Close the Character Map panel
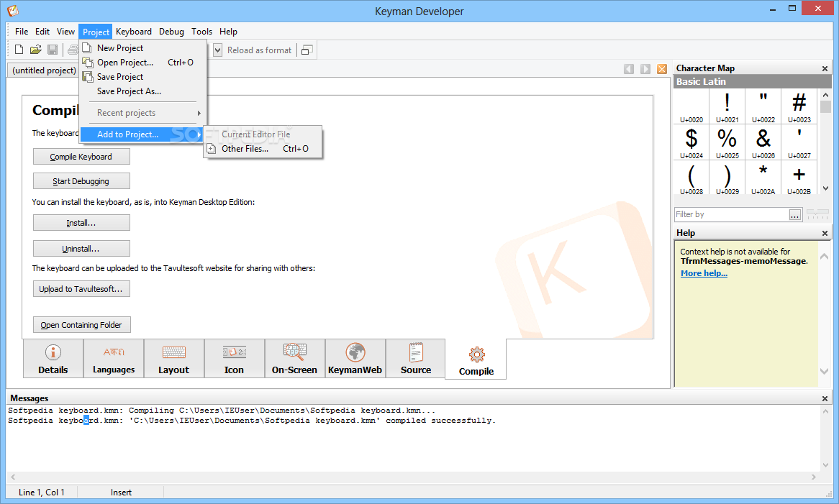Image resolution: width=839 pixels, height=504 pixels. [x=825, y=68]
